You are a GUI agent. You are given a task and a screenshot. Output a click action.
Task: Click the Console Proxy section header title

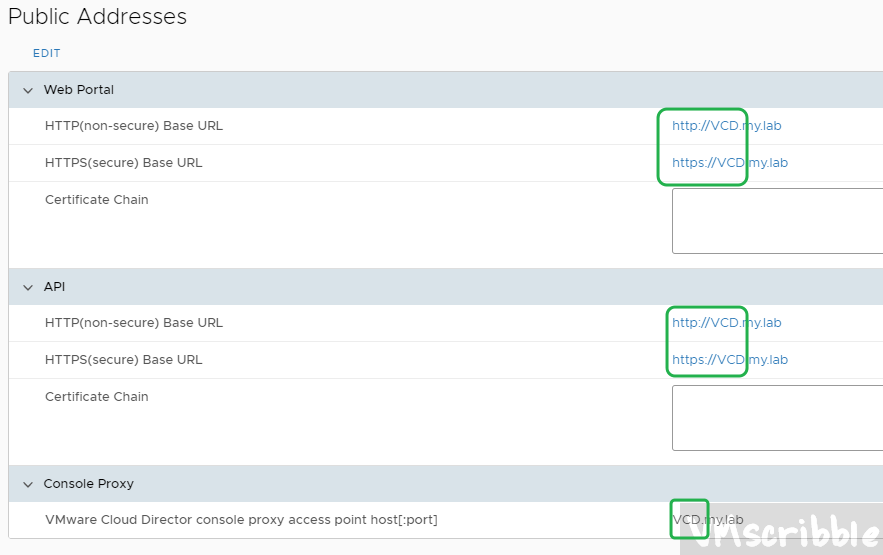click(x=88, y=484)
